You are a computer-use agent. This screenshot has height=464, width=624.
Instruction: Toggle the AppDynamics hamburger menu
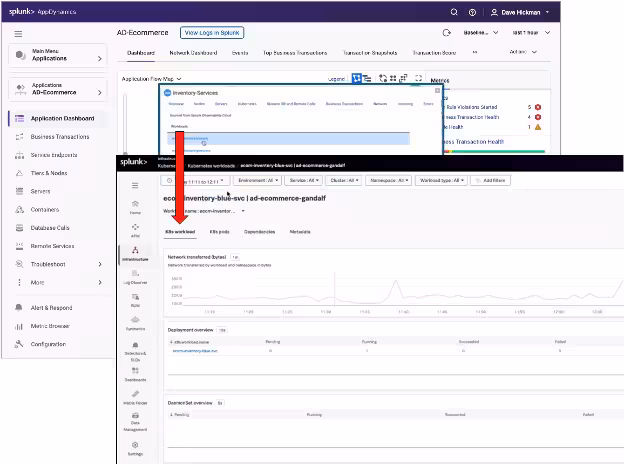pos(17,33)
